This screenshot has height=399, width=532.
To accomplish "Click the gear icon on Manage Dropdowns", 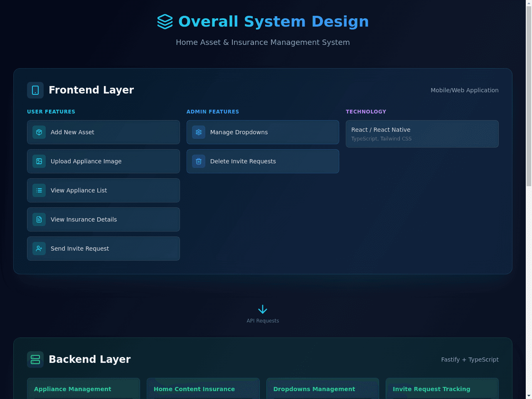I will pyautogui.click(x=199, y=132).
